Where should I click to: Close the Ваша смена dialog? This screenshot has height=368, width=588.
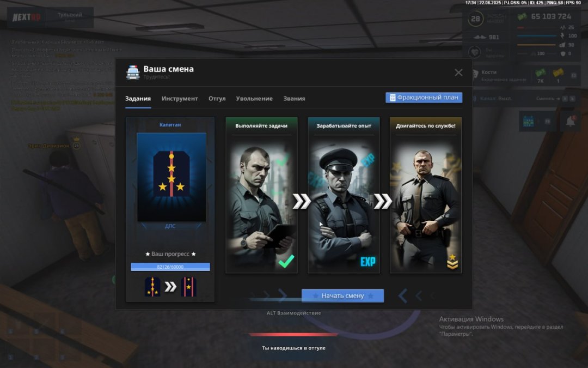458,73
